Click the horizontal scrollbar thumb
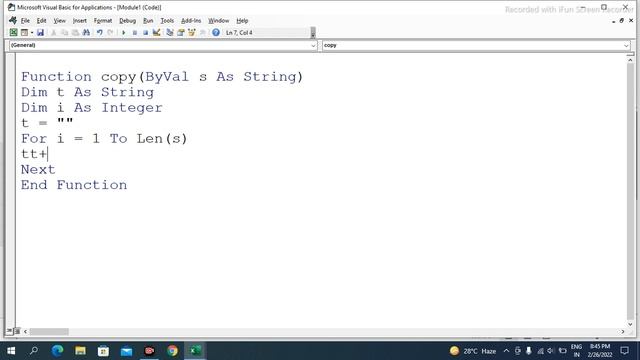Screen dimensions: 640x360 pos(49,331)
